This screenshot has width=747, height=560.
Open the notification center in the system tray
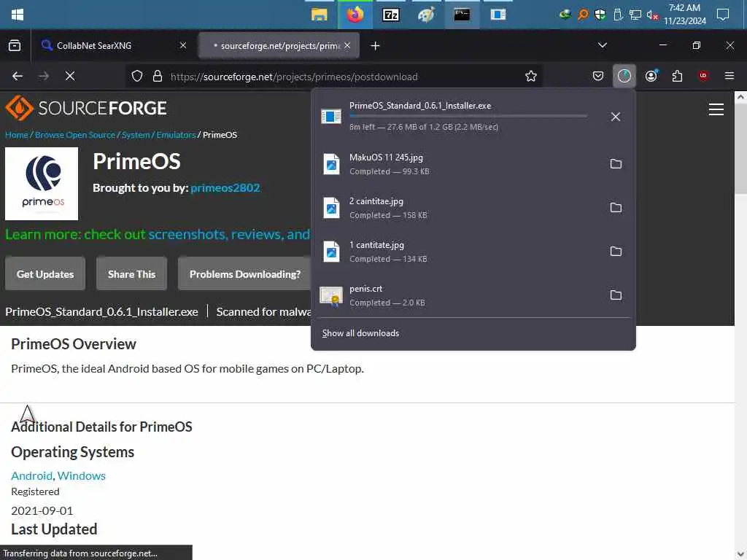coord(723,15)
